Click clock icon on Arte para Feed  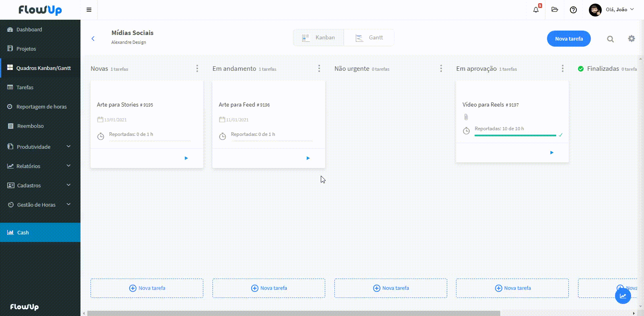click(223, 136)
